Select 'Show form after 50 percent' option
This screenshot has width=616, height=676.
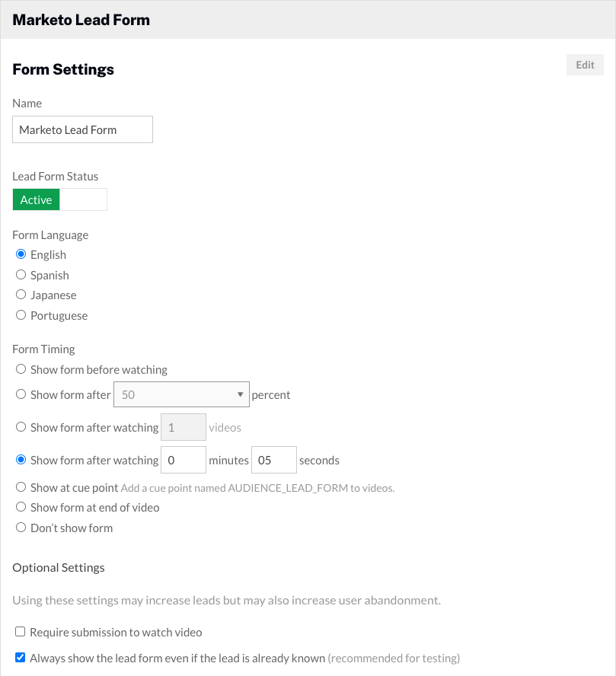coord(21,394)
